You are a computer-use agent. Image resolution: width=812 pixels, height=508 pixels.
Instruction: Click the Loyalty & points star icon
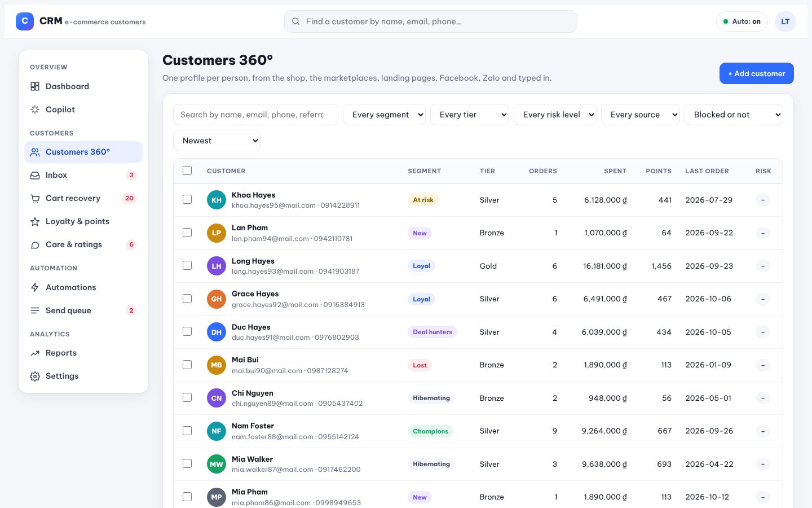tap(35, 222)
